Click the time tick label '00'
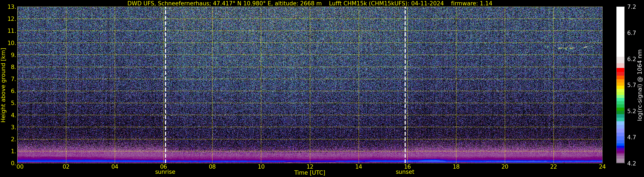644x177 pixels. [20, 167]
